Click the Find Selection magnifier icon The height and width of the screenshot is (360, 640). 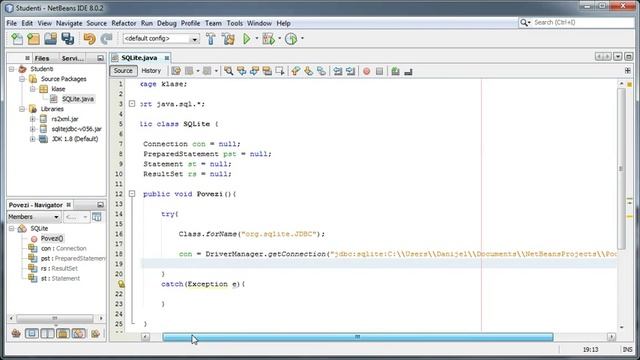pyautogui.click(x=229, y=71)
